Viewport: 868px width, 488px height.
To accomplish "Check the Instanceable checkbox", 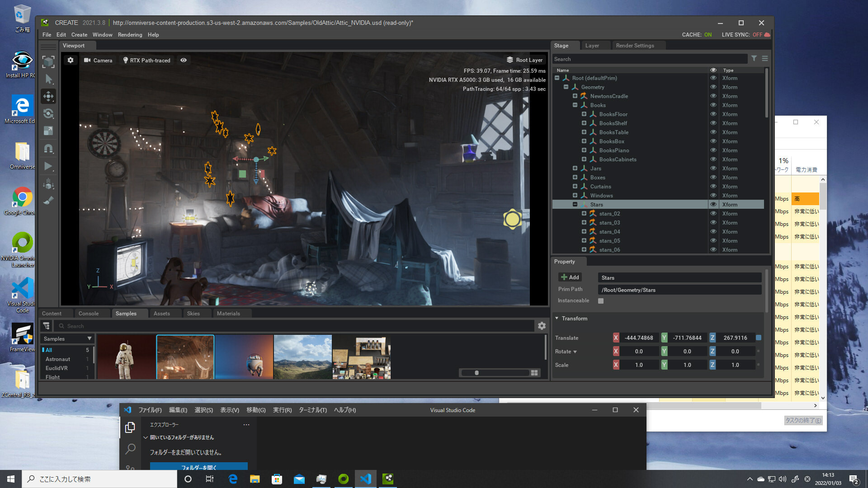I will pyautogui.click(x=601, y=301).
